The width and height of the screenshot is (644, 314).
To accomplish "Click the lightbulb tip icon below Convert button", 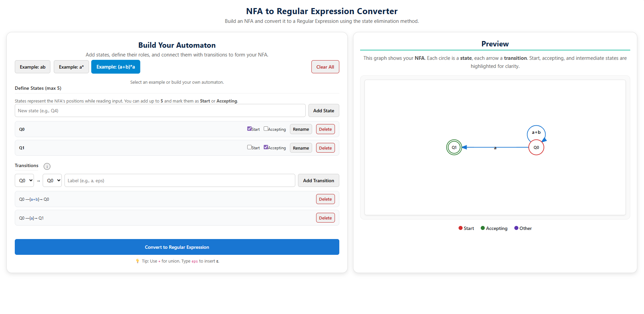I will pos(137,261).
